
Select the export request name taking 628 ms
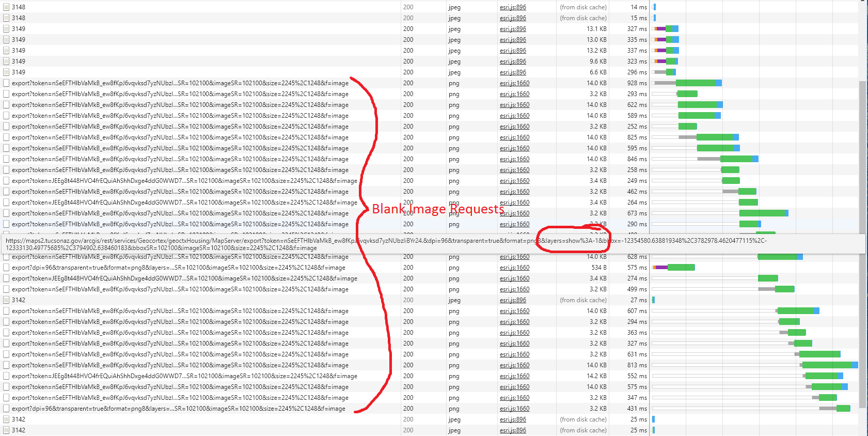click(x=180, y=257)
